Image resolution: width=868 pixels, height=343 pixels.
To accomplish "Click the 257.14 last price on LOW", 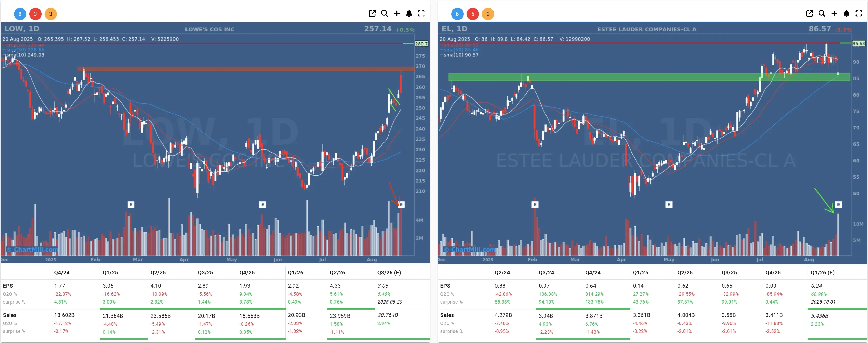I will point(378,29).
